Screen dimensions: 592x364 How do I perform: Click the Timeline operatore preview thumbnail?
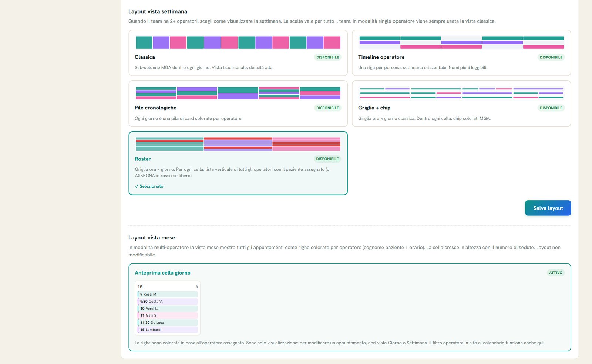[461, 42]
